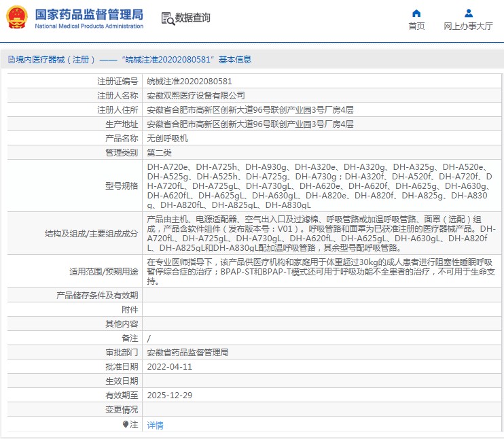Select the company name 安徽双熙医疗设备有限公司
504x439 pixels.
(x=196, y=96)
